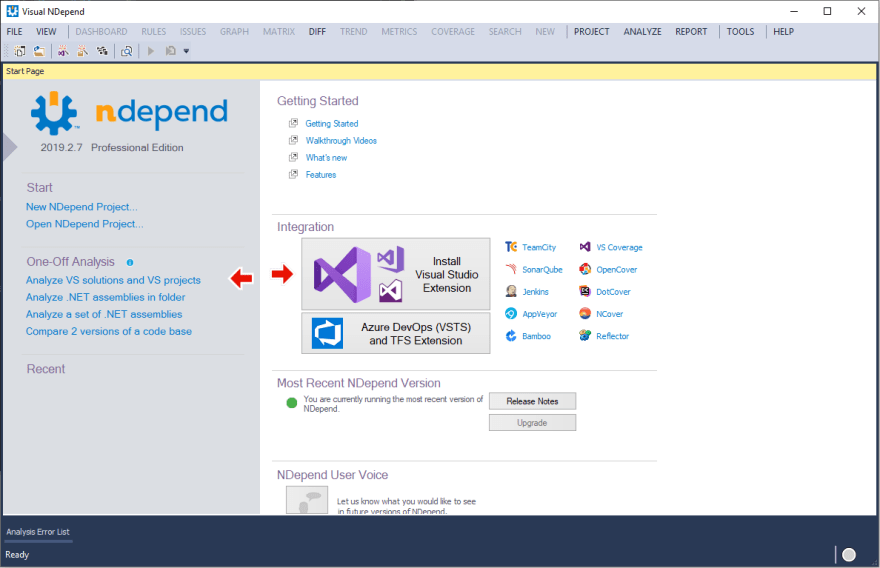Click the info icon next to One-Off Analysis
The image size is (880, 568).
click(x=130, y=263)
